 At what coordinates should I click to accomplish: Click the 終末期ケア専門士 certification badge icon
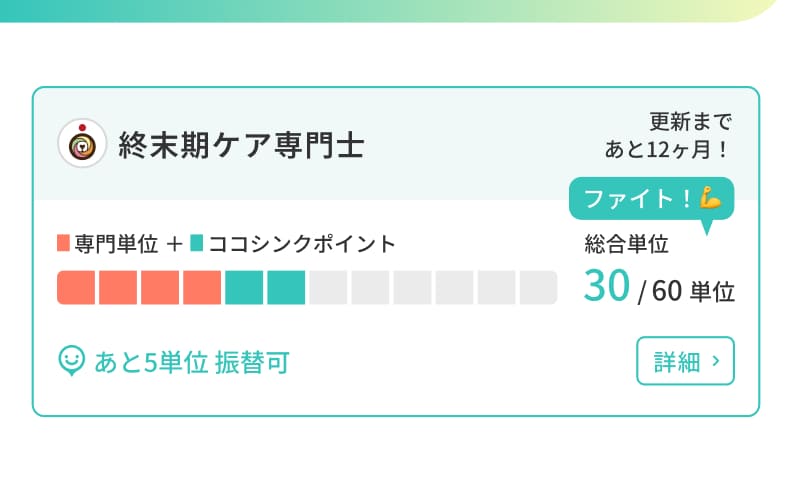point(82,144)
